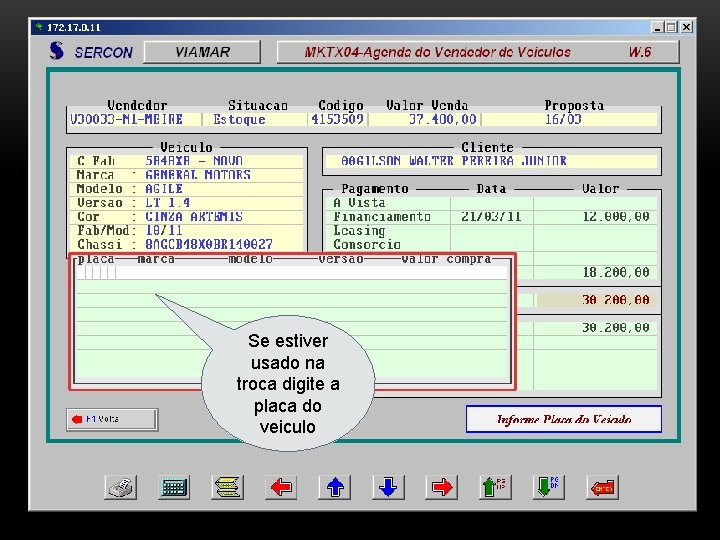Click the SERCON logo icon
Viewport: 720px width, 540px height.
(x=57, y=51)
